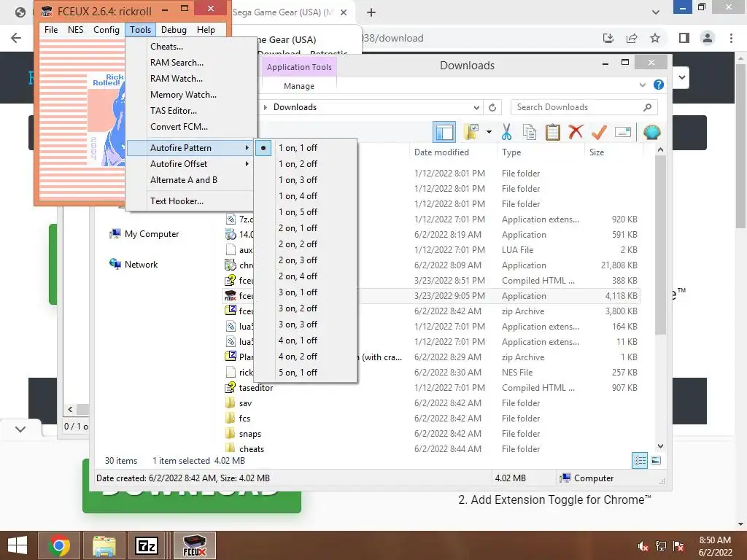
Task: Click the Copy icon in Downloads toolbar
Action: (530, 132)
